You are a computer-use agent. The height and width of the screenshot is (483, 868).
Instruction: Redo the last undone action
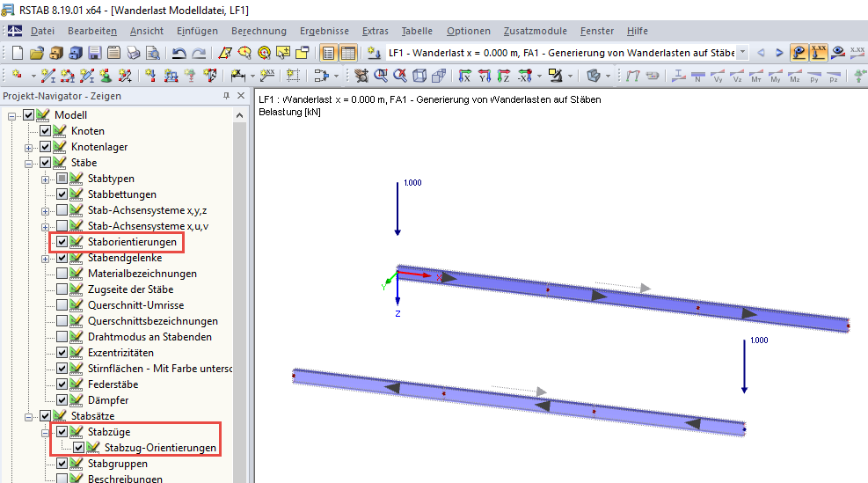pyautogui.click(x=199, y=53)
